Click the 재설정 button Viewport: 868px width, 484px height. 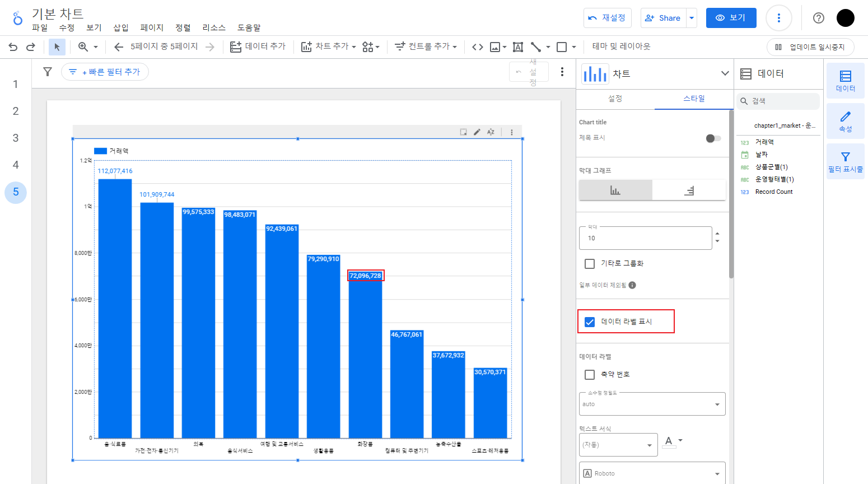click(x=608, y=18)
